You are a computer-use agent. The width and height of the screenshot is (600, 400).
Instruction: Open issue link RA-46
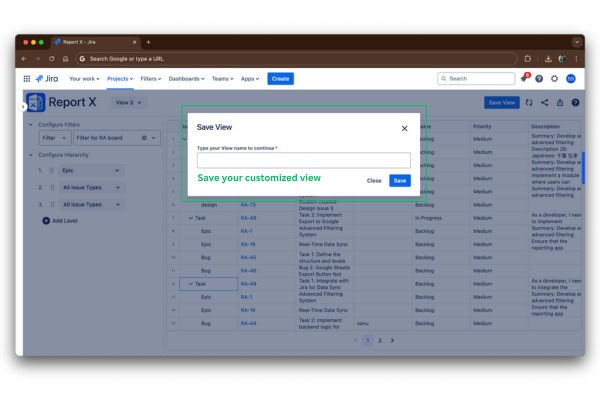(248, 271)
